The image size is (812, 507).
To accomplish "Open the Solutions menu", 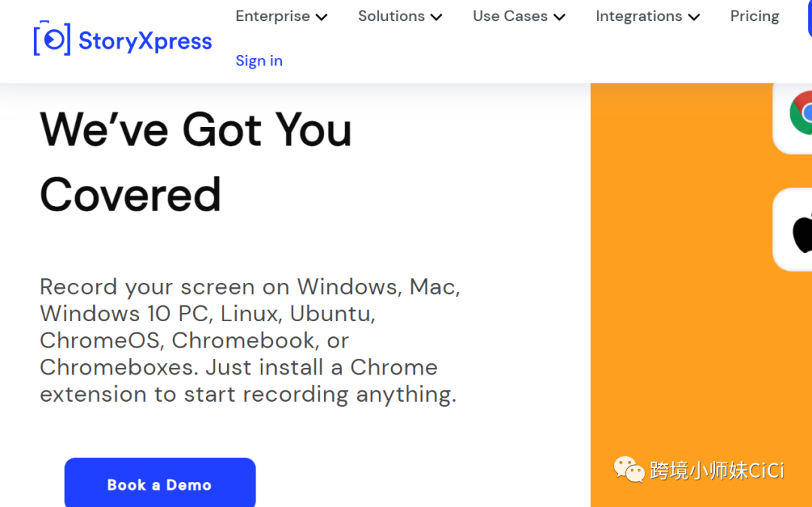I will tap(391, 17).
